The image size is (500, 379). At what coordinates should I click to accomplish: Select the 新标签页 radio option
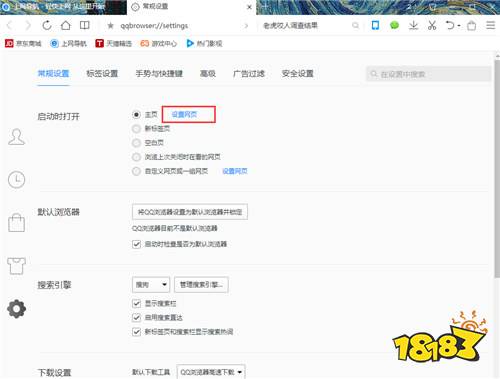pyautogui.click(x=136, y=129)
